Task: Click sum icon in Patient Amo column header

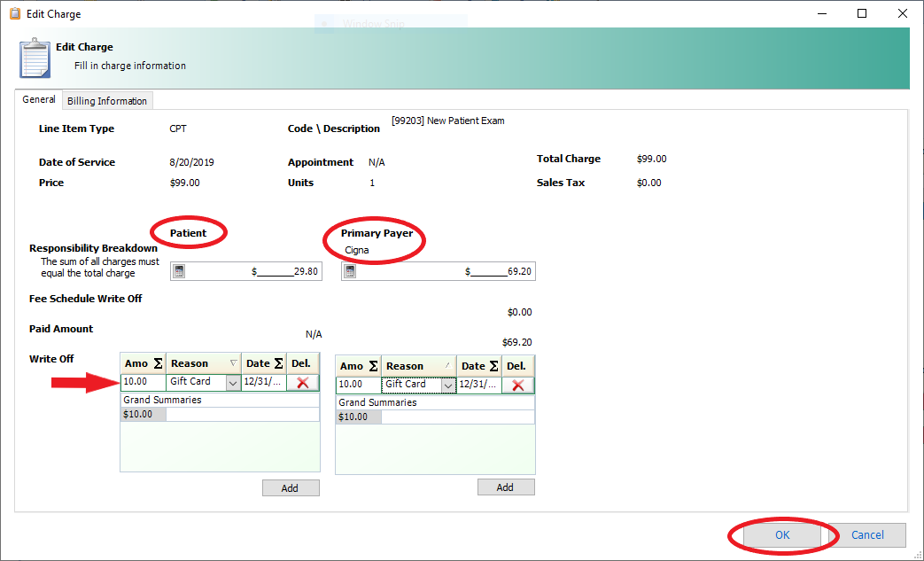Action: point(158,363)
